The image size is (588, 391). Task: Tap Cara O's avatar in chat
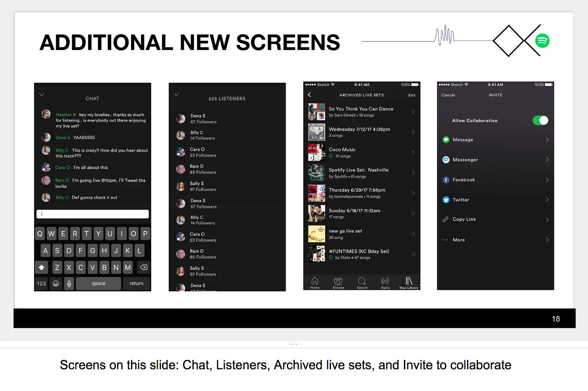point(46,167)
